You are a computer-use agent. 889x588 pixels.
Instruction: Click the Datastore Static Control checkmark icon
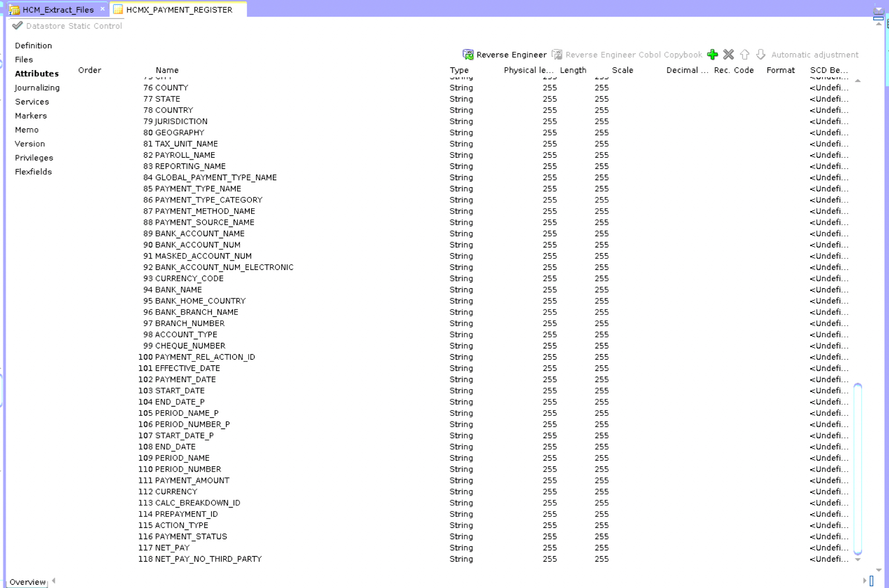(17, 26)
